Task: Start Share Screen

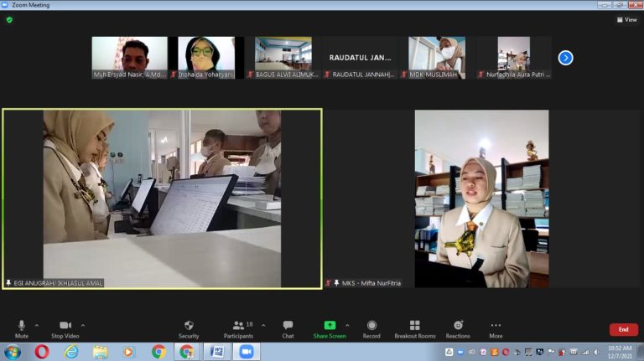Action: pyautogui.click(x=330, y=329)
